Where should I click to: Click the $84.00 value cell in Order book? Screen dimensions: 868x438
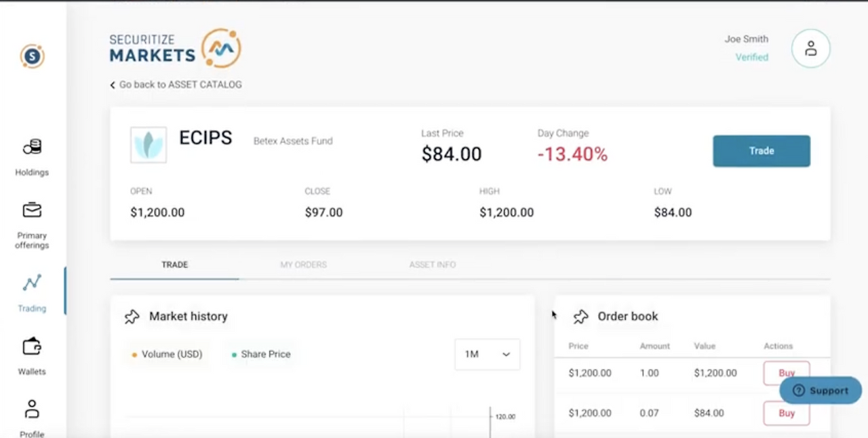[709, 413]
